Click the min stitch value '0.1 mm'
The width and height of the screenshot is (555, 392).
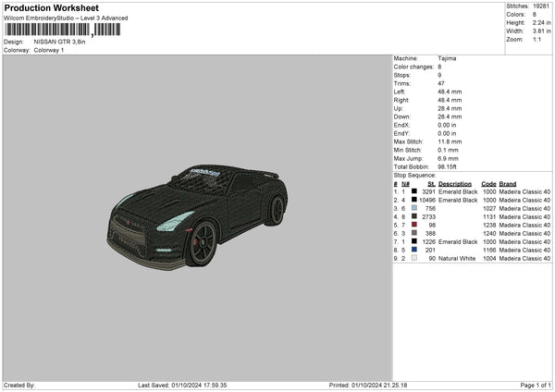point(448,150)
